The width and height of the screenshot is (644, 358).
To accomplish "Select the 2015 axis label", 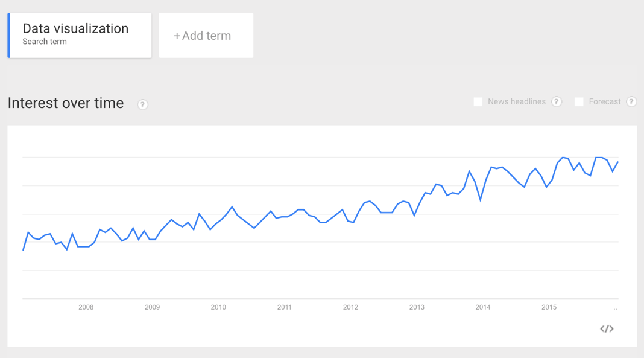I will click(x=549, y=307).
